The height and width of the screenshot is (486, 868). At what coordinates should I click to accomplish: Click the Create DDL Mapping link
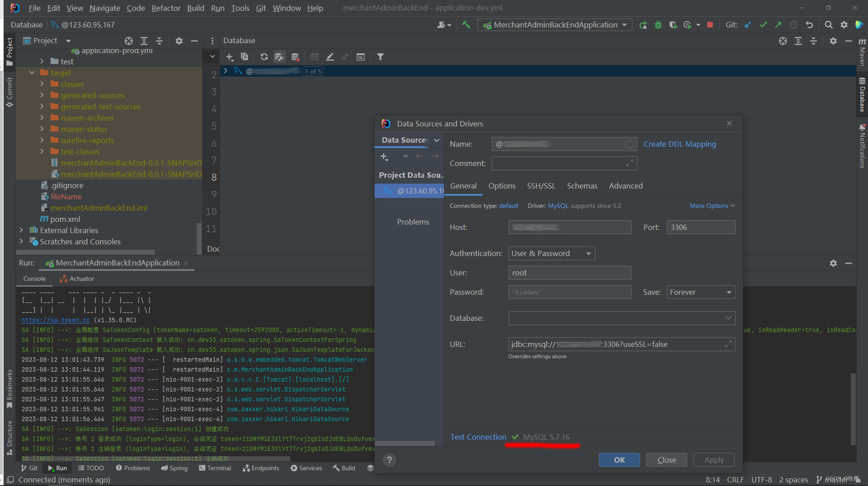(680, 144)
